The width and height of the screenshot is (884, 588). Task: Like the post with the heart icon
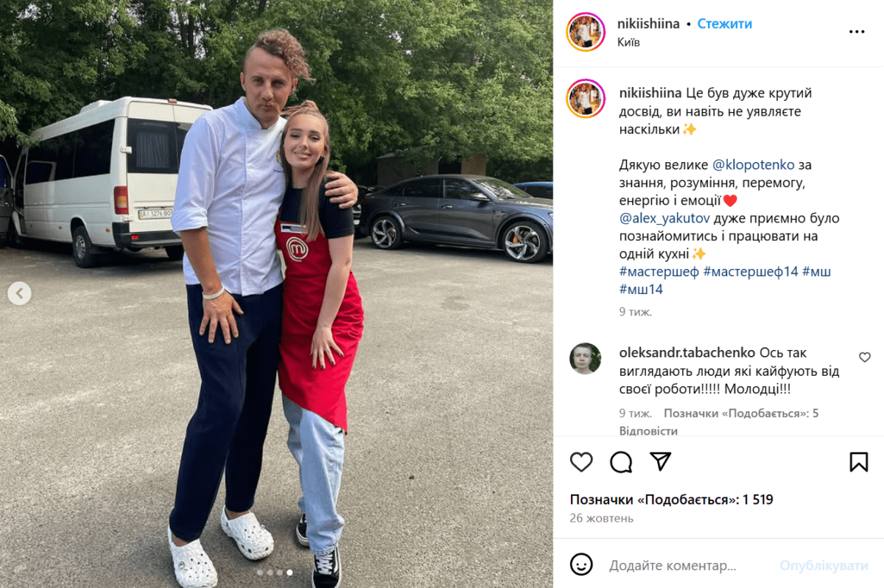point(581,462)
